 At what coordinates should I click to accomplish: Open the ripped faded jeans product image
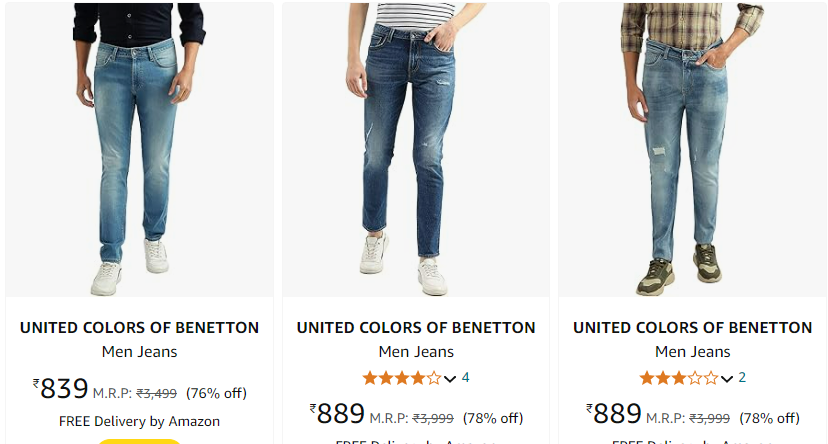pos(692,149)
